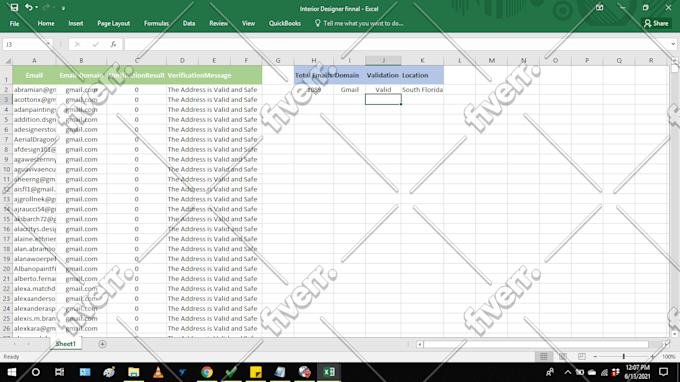Open Google Chrome from taskbar

pyautogui.click(x=207, y=372)
